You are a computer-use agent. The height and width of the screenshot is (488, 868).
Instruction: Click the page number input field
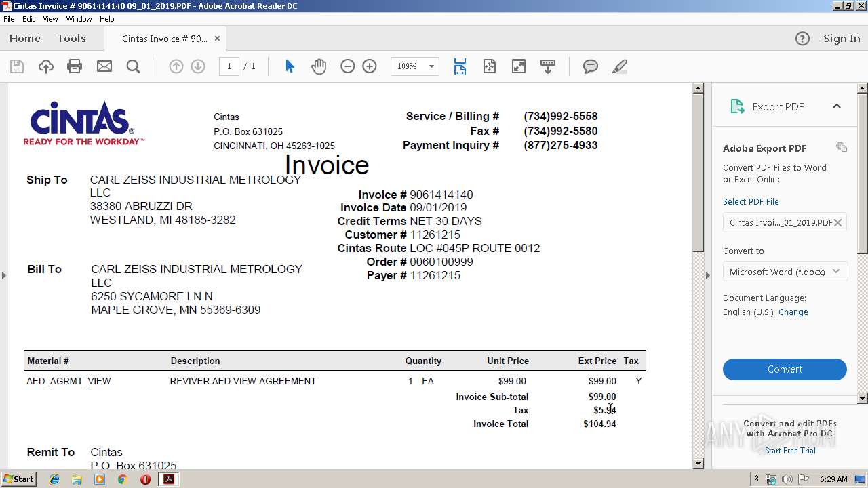point(229,66)
